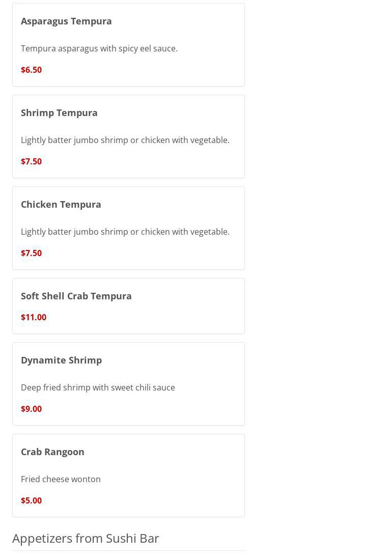Click the 'Tempura asparagus with spicy eel sauce' description
This screenshot has width=392, height=559.
click(x=99, y=48)
